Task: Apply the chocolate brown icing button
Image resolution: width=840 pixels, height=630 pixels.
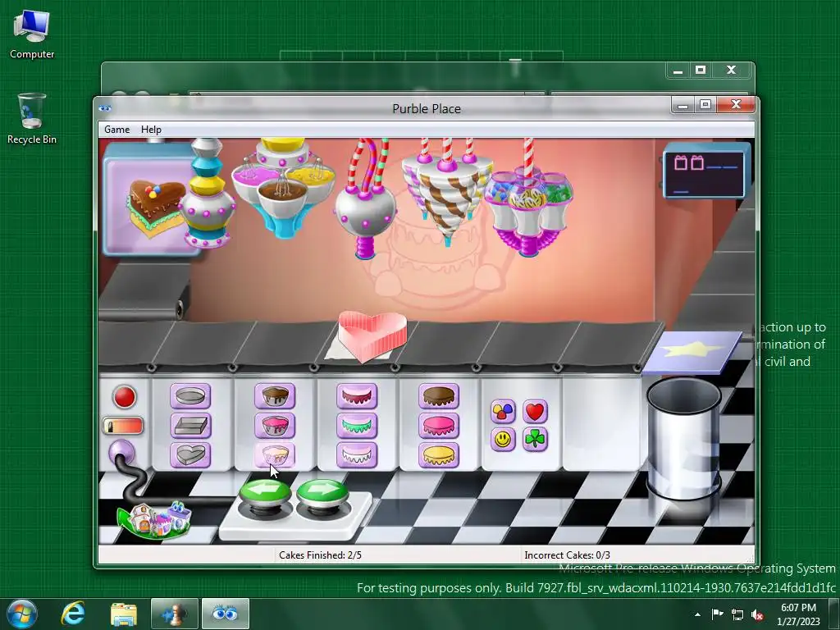Action: pyautogui.click(x=439, y=396)
